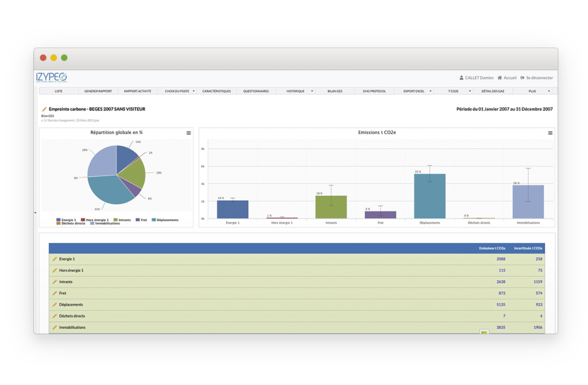Screen dimensions: 588x385
Task: Toggle Hors énergie 1 series in pie legend
Action: tap(95, 220)
